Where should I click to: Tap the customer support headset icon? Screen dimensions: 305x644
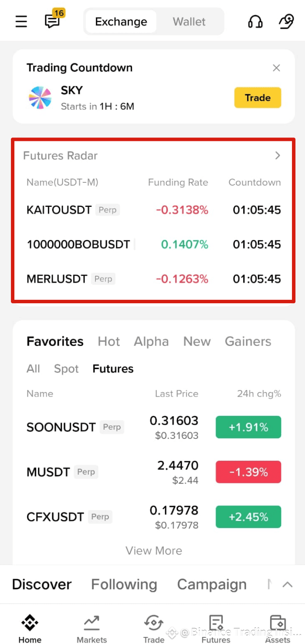click(x=255, y=21)
